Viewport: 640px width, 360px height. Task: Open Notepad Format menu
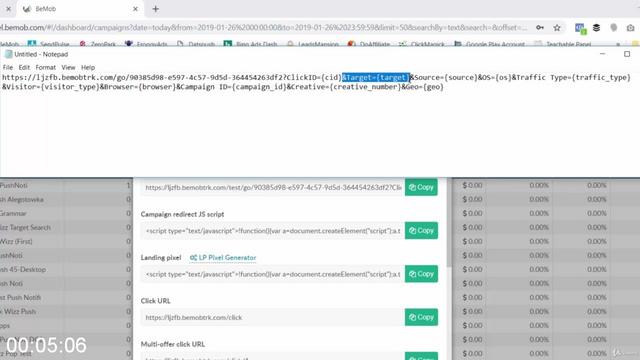click(x=45, y=67)
